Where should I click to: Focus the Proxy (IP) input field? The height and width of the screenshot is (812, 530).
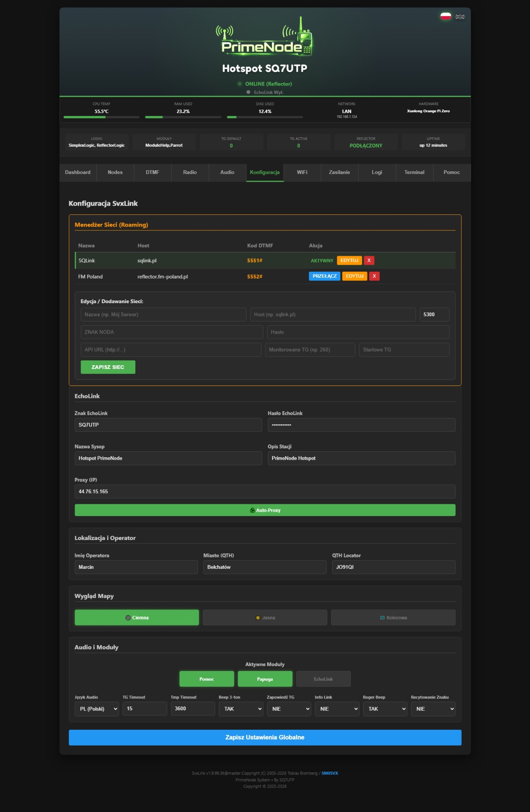[x=265, y=491]
